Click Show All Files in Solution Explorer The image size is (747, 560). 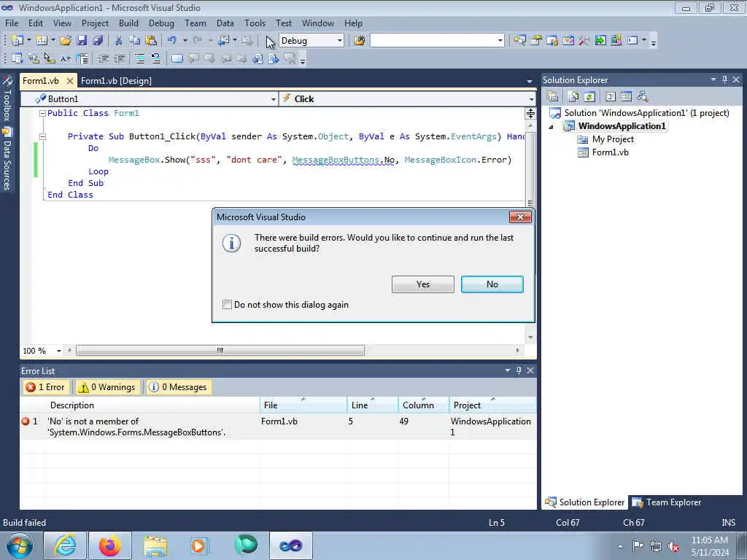tap(573, 97)
